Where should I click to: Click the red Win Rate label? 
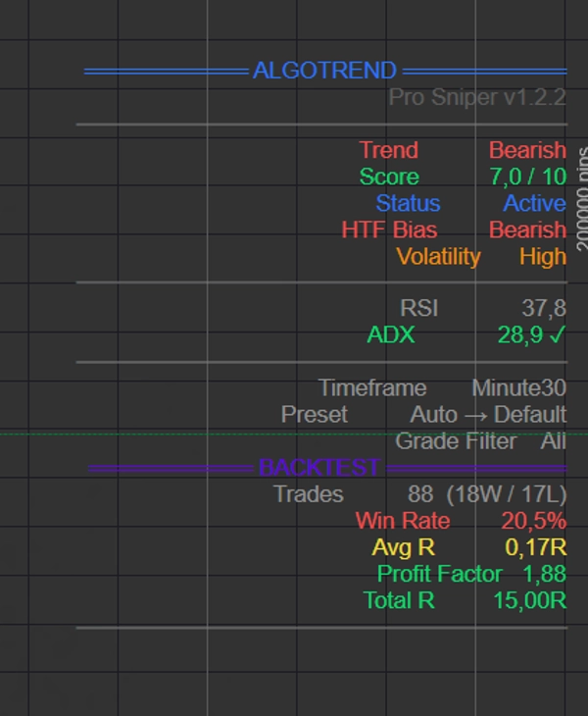click(403, 521)
